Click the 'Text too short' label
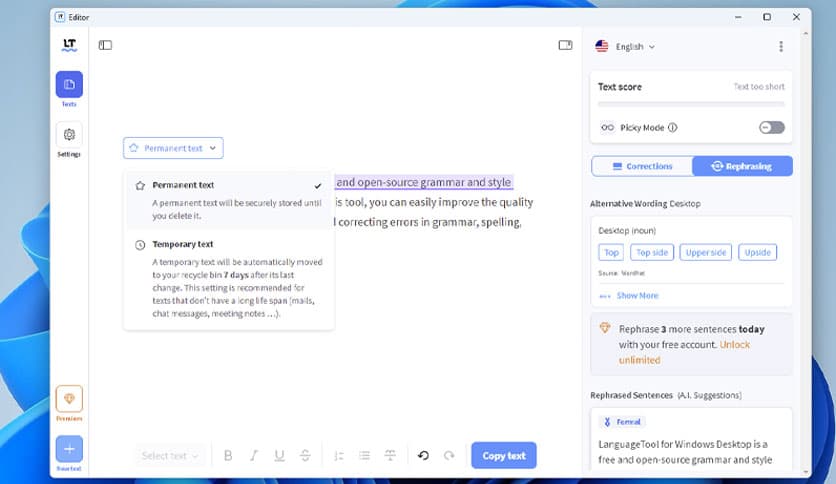 [x=759, y=86]
